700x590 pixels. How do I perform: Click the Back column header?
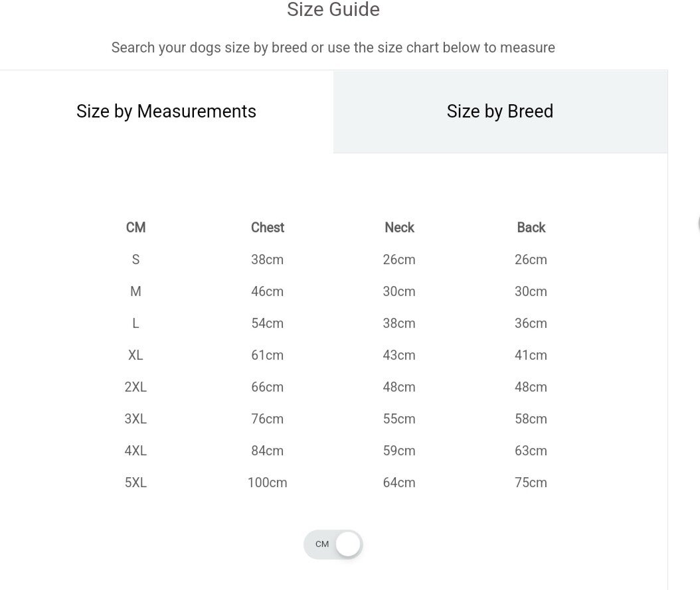click(531, 228)
